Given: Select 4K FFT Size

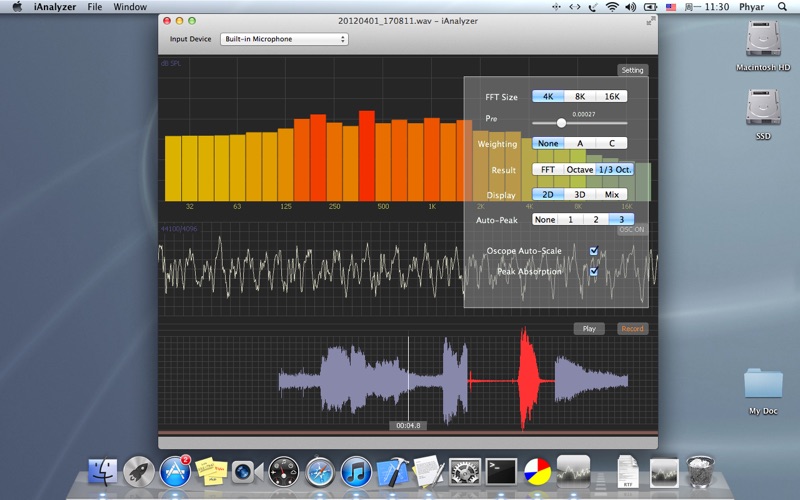Looking at the screenshot, I should pyautogui.click(x=547, y=96).
